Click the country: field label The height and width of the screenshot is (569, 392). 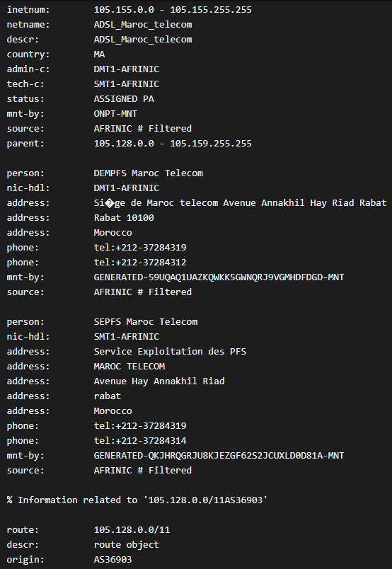point(28,54)
